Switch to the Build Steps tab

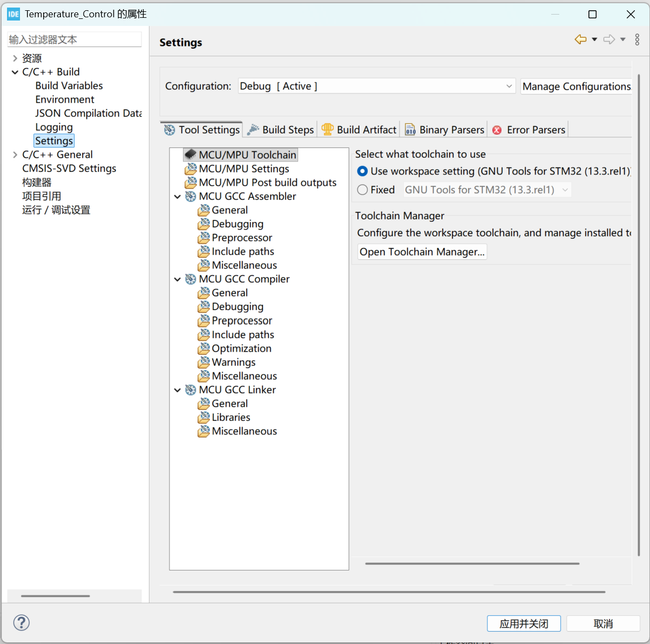click(287, 129)
